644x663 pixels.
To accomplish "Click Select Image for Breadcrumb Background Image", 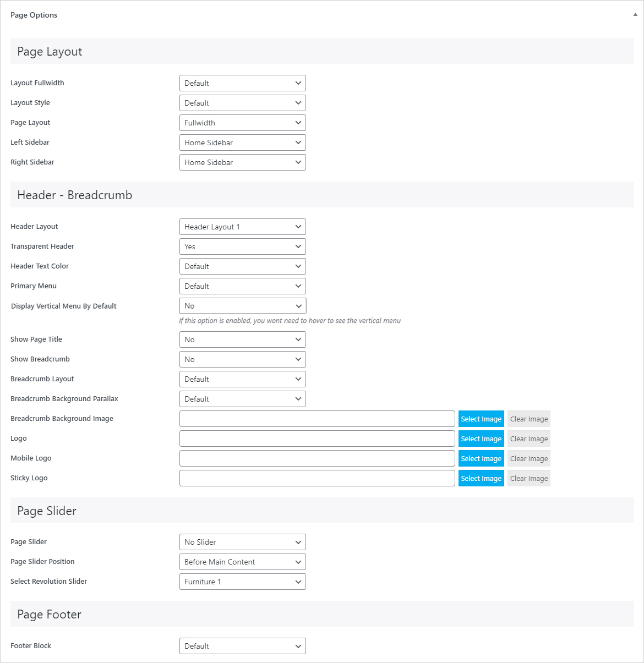I will 481,419.
